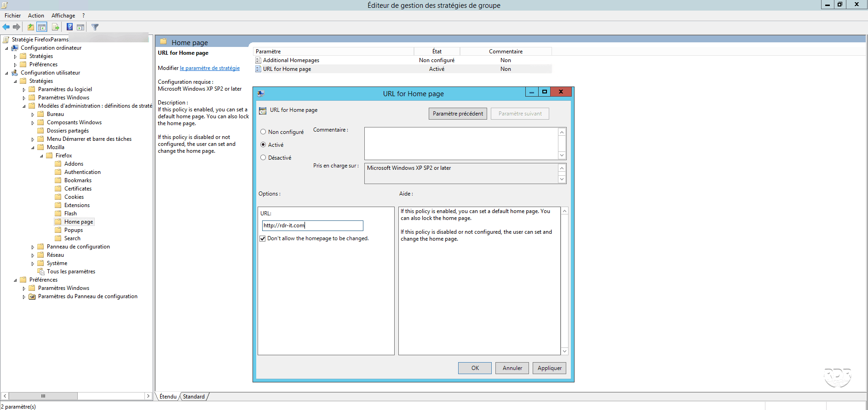Click the Forward arrow in the toolbar

[x=17, y=27]
